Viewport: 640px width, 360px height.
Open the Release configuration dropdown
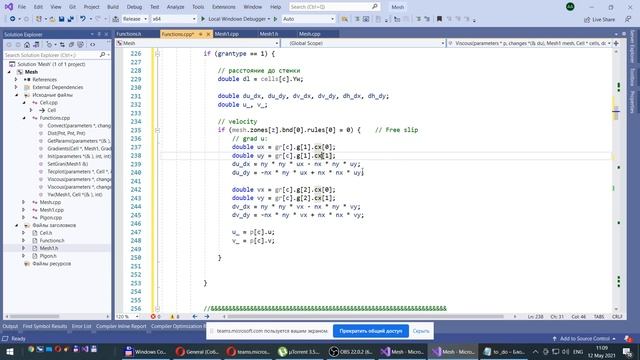(x=135, y=19)
